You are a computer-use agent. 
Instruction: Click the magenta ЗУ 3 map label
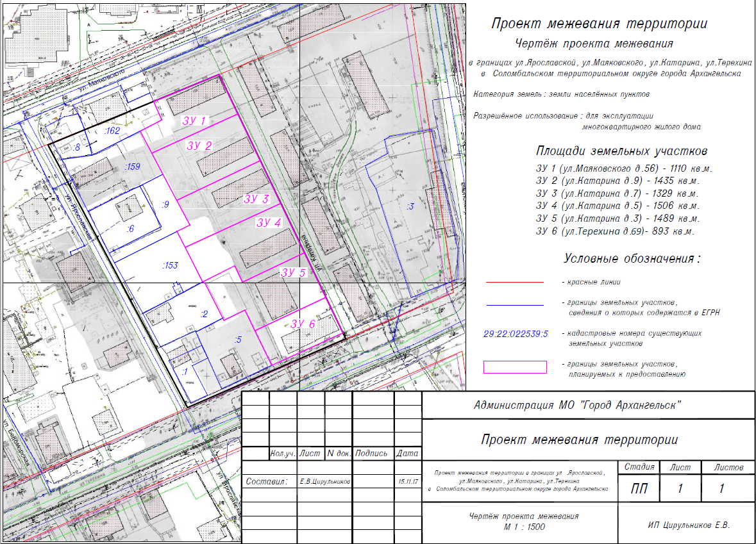(256, 199)
